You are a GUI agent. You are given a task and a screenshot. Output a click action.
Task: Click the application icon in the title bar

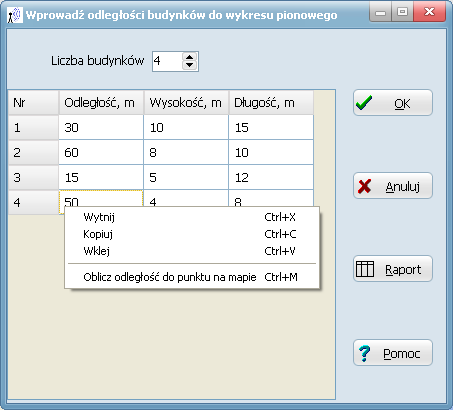click(x=15, y=15)
